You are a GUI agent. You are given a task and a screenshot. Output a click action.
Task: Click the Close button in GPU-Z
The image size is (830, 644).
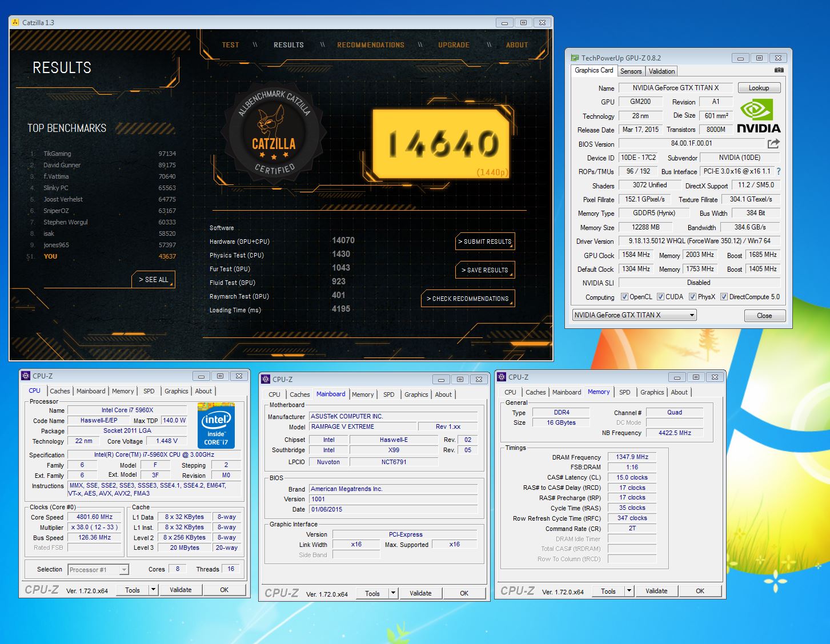click(x=764, y=316)
